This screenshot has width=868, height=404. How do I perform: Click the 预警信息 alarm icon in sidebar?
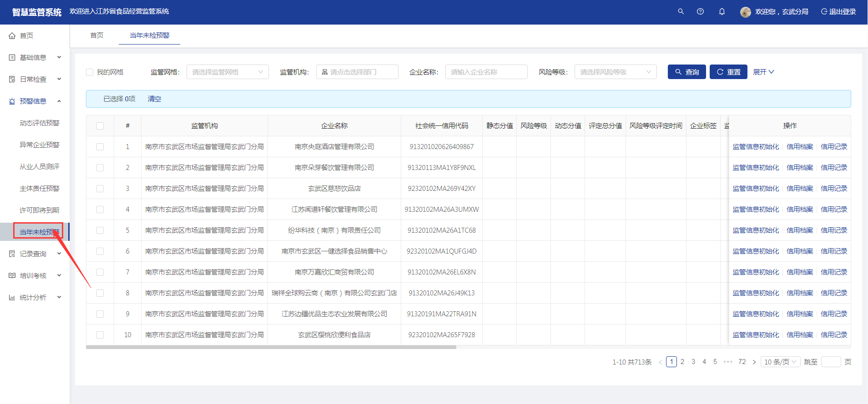click(12, 101)
